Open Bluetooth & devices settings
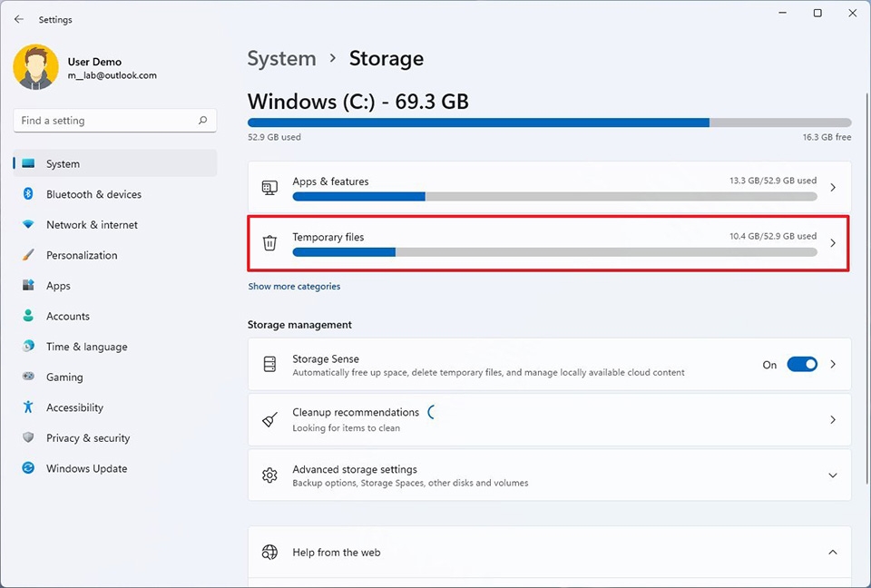 click(93, 194)
